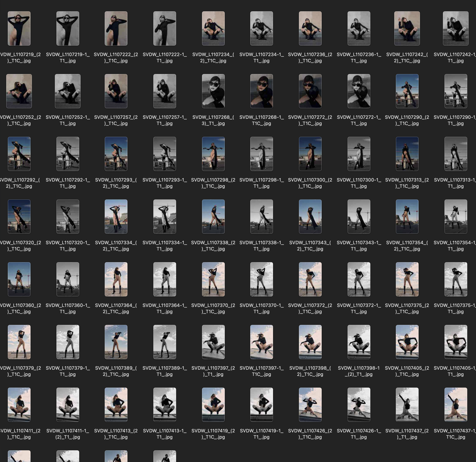Select thumbnail of SVDW_L1107360-1_T1_.jpg

[68, 279]
